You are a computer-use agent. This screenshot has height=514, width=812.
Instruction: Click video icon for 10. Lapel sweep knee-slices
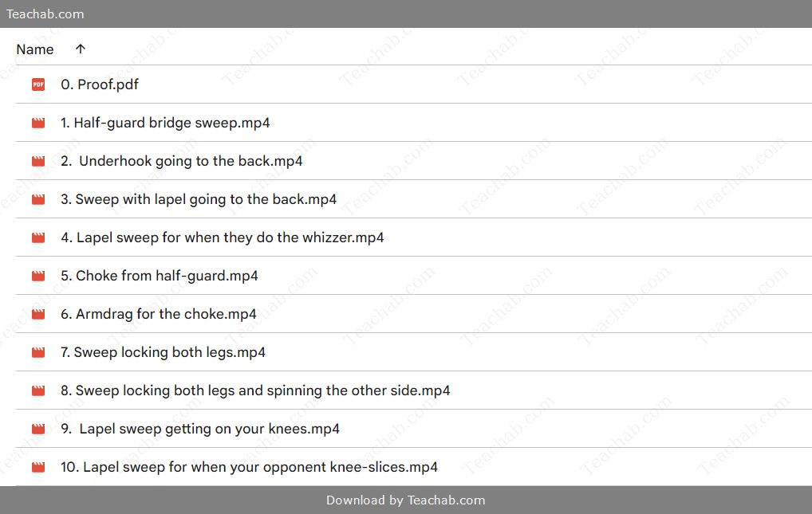[38, 468]
